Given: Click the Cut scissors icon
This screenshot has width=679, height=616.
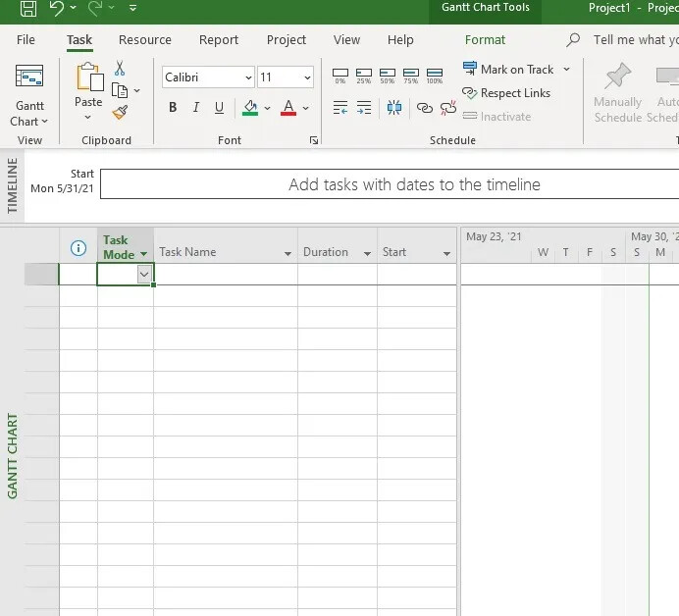Looking at the screenshot, I should click(x=120, y=68).
